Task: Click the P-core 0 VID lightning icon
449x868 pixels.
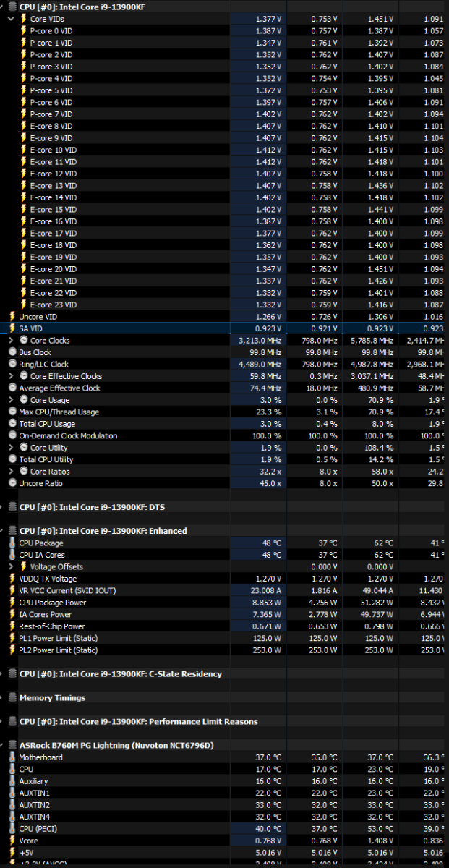Action: pyautogui.click(x=23, y=30)
